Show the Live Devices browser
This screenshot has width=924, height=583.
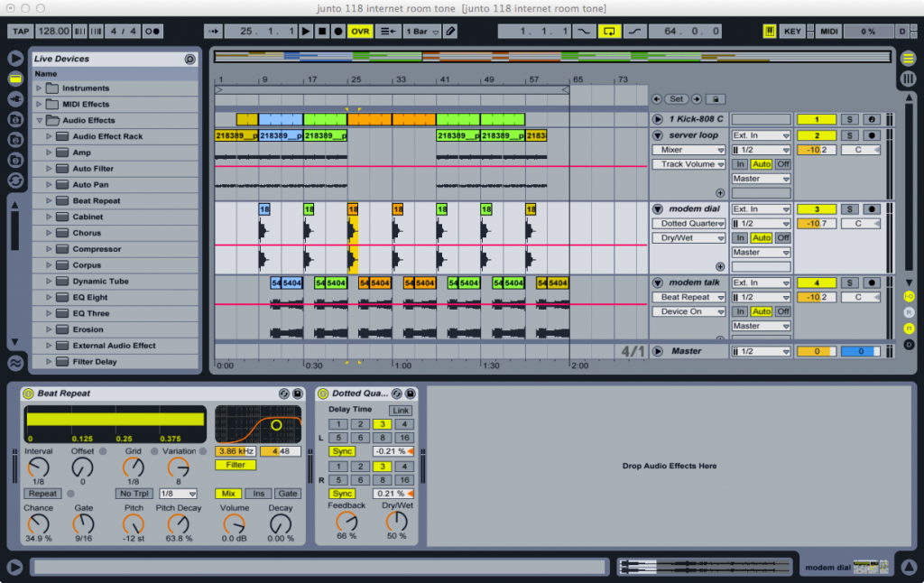15,79
